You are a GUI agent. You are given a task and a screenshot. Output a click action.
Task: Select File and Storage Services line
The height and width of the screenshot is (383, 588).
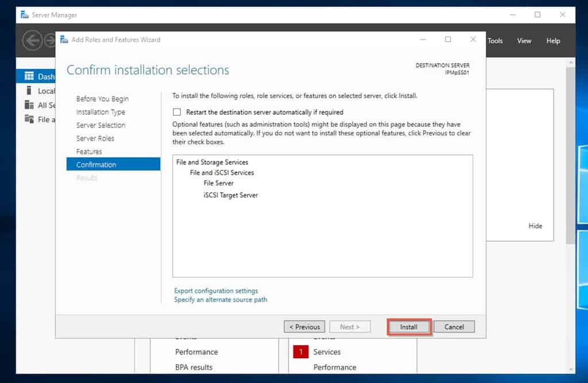[212, 162]
